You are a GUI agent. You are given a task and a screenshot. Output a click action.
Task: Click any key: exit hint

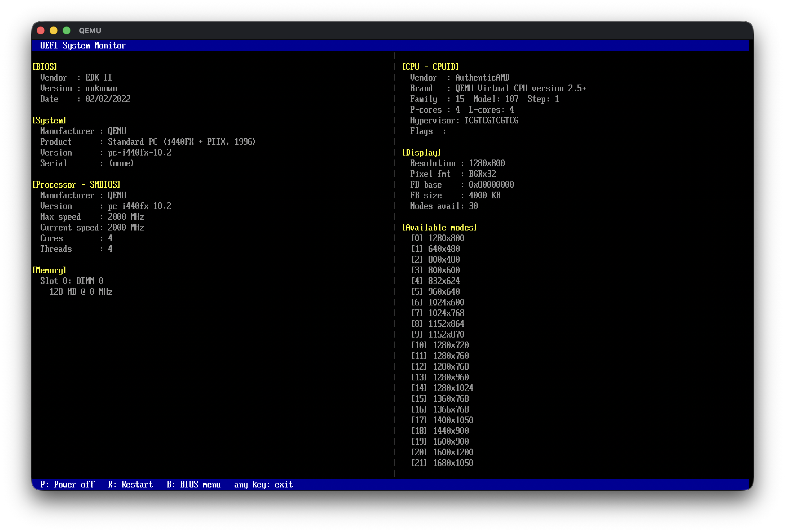pyautogui.click(x=263, y=484)
